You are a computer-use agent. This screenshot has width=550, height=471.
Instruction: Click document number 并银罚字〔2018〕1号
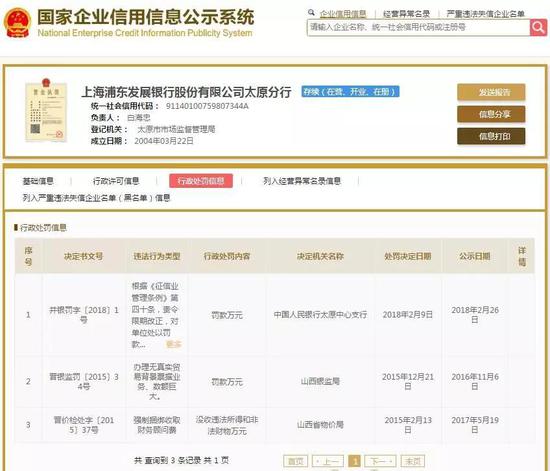click(x=84, y=315)
